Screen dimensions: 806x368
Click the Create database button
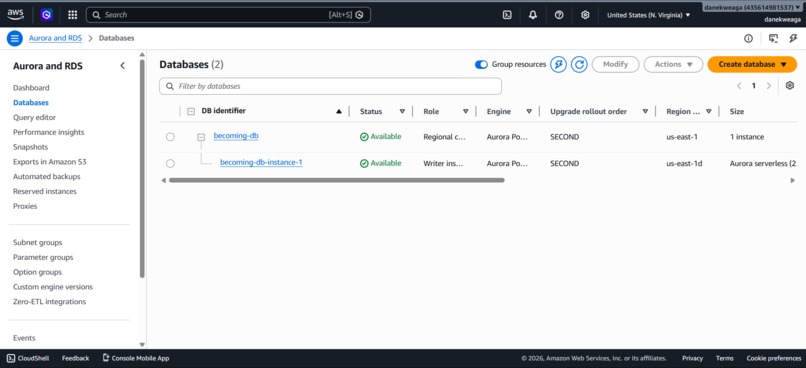(753, 64)
